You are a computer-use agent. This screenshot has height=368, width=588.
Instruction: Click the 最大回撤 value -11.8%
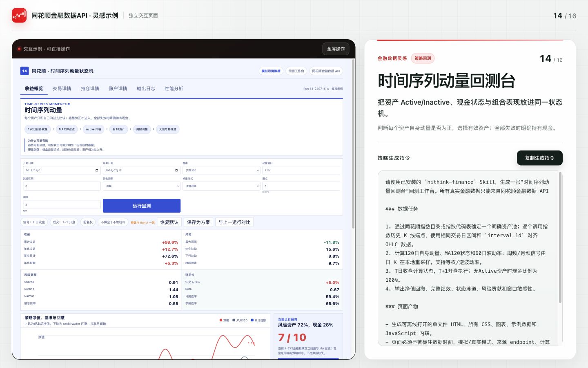click(x=332, y=242)
